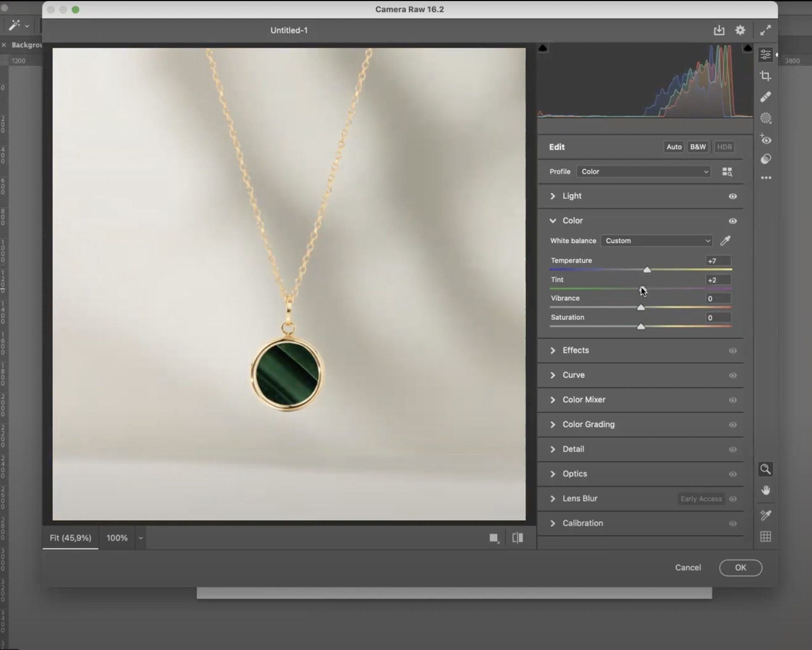Open magic wand tool preset arrow
The height and width of the screenshot is (650, 812).
point(27,26)
